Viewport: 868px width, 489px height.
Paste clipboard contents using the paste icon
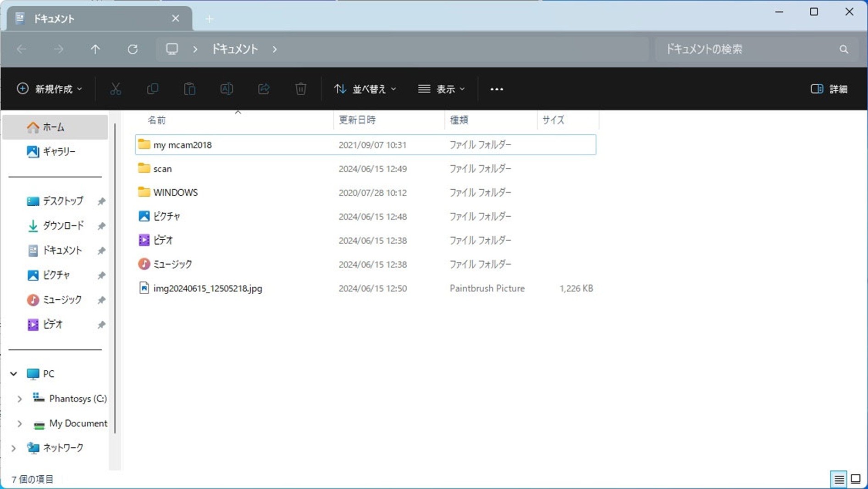190,88
